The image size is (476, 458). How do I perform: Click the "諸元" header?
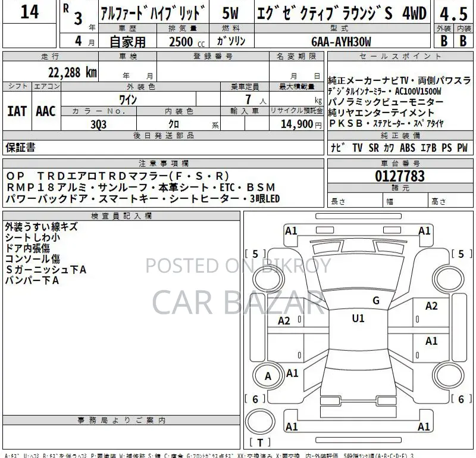(x=400, y=188)
